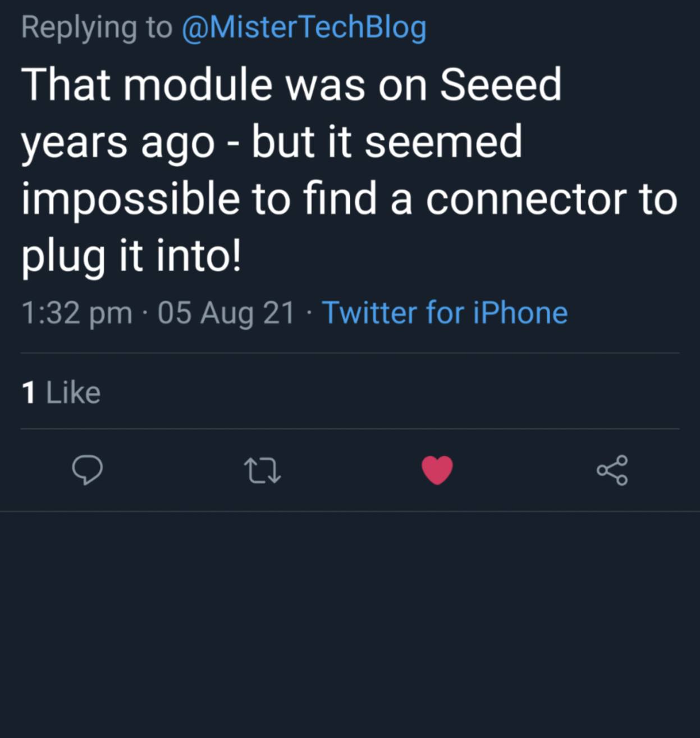Click the final line "plug it into!"
The width and height of the screenshot is (700, 738).
pos(131,256)
